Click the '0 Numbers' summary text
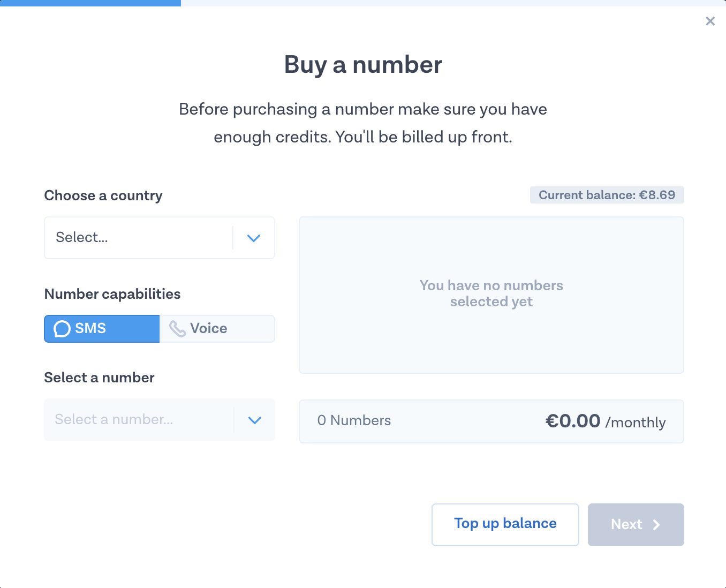Screen dimensions: 726x588 pyautogui.click(x=354, y=421)
